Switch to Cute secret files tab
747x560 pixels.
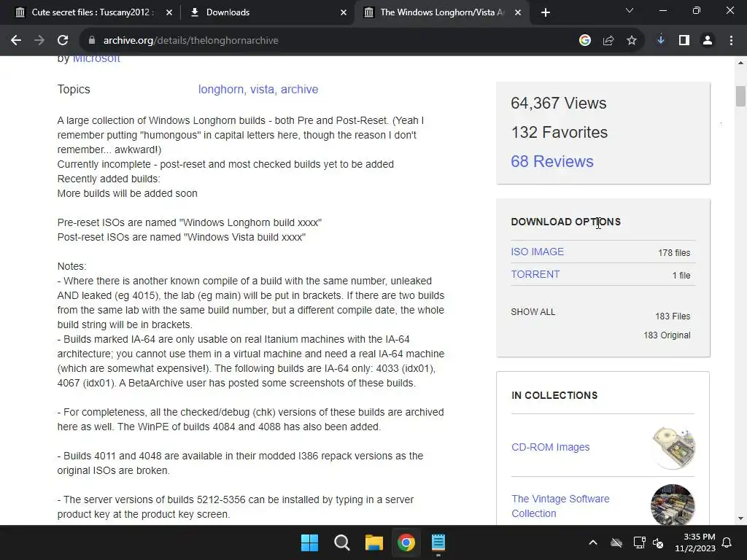(x=93, y=12)
